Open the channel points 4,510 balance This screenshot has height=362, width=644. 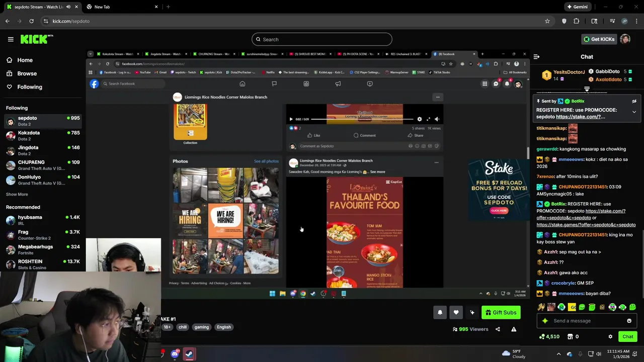[x=549, y=337]
